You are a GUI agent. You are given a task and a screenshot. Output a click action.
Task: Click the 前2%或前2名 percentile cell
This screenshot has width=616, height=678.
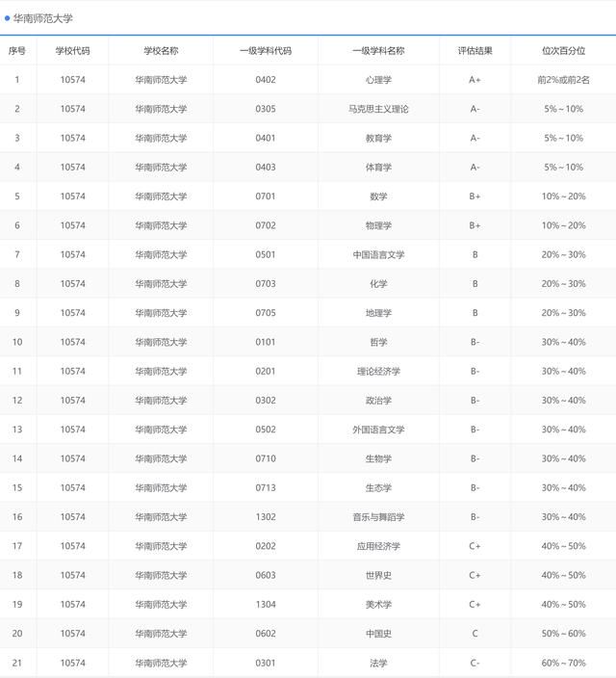[x=563, y=80]
